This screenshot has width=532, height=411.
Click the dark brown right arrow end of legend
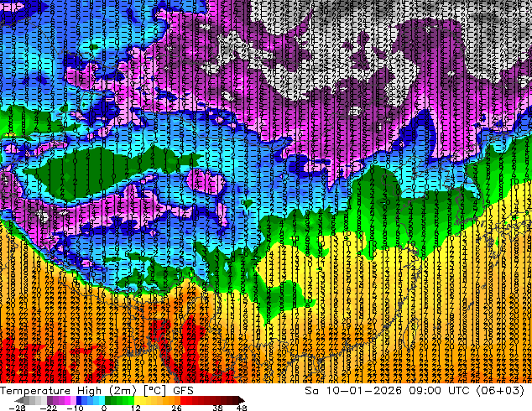tap(241, 400)
